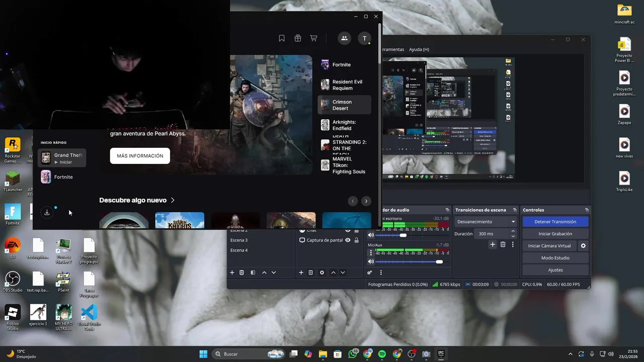
Task: Select Fortnite in the featured list
Action: [x=345, y=65]
